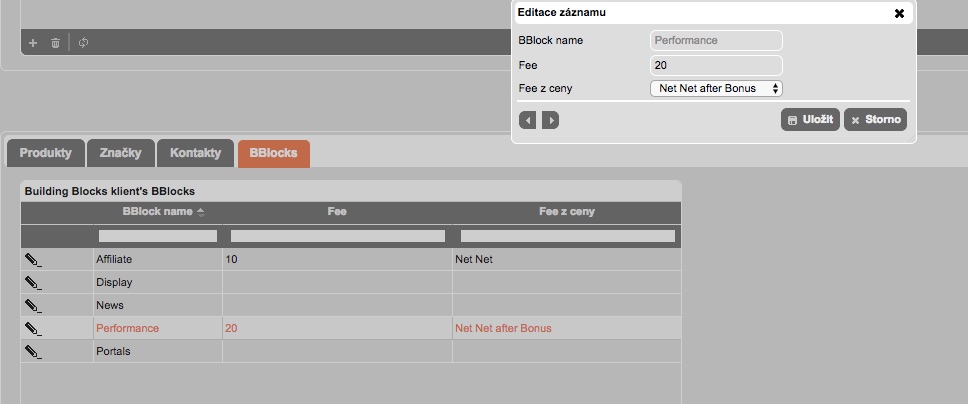Cancel editing with Storno button

point(875,120)
